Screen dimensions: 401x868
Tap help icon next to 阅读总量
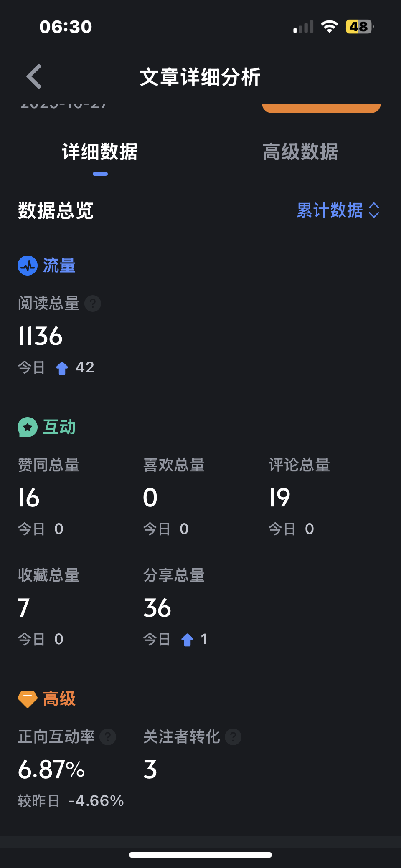93,304
